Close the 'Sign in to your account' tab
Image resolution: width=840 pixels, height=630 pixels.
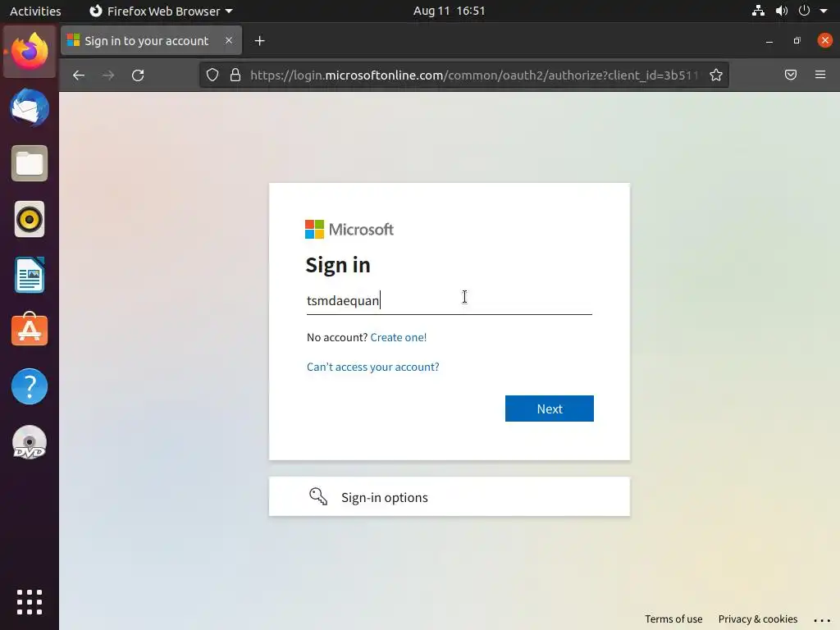point(229,41)
